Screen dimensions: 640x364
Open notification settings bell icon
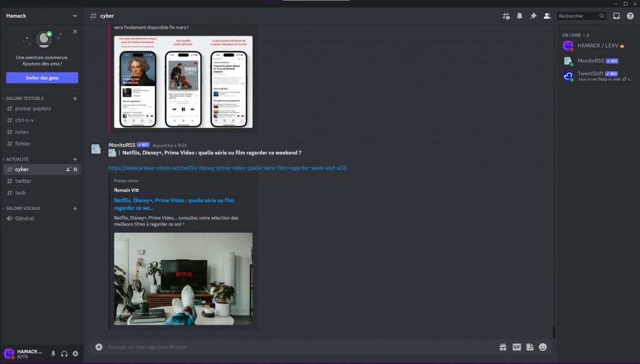coord(519,16)
